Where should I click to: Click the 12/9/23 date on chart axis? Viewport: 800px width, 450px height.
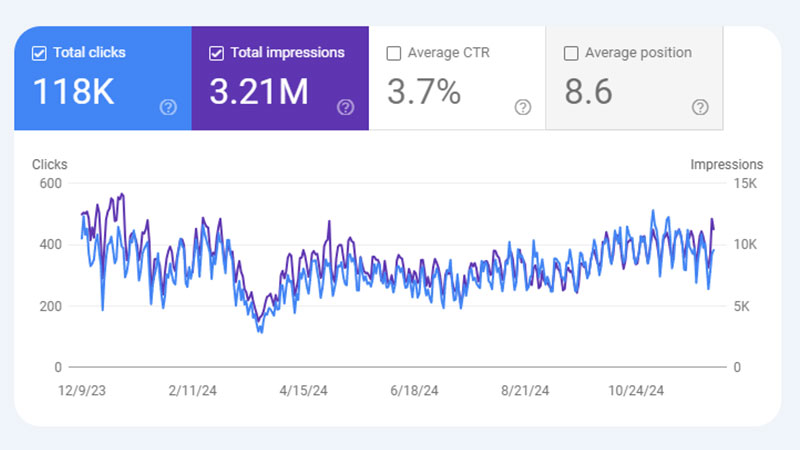click(82, 389)
